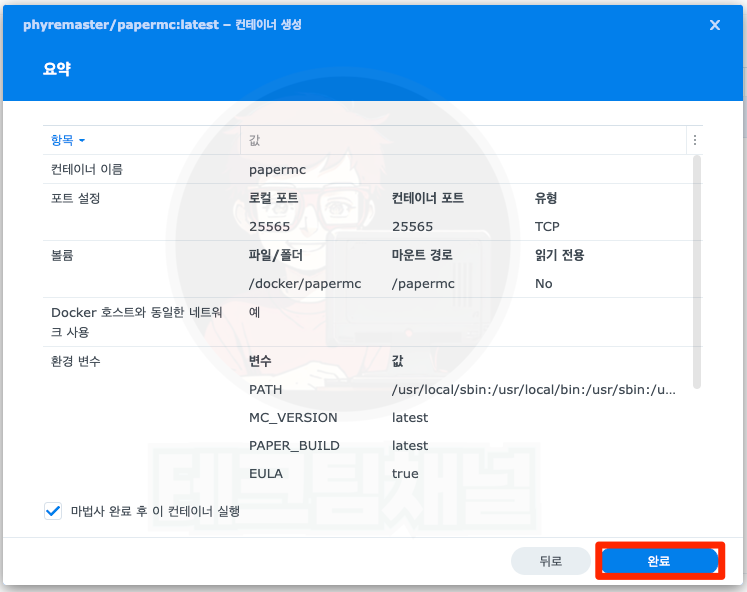Click the PAPER_BUILD variable name
747x592 pixels.
[294, 446]
